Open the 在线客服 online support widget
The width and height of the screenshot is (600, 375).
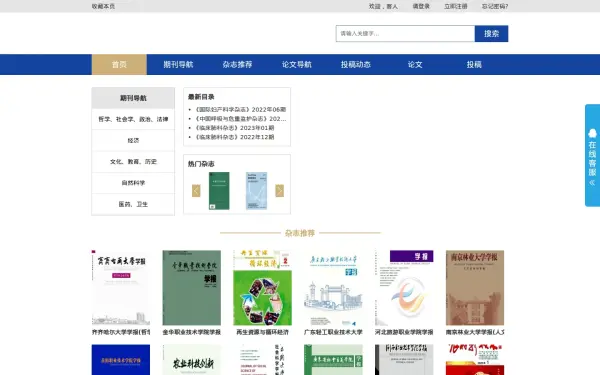[x=592, y=155]
